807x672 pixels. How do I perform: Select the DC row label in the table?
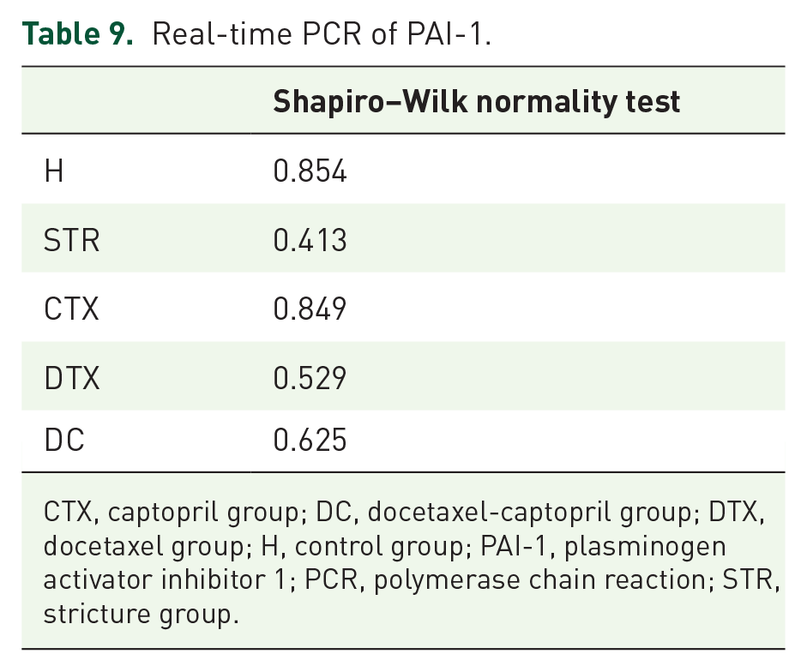click(x=64, y=441)
